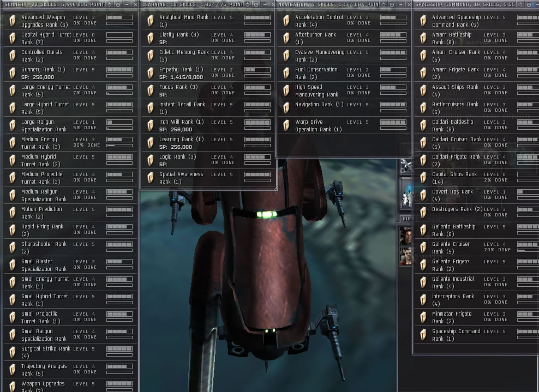Viewport: 539px width, 392px height.
Task: Click the lower guest portrait in red
Action: coord(406,256)
